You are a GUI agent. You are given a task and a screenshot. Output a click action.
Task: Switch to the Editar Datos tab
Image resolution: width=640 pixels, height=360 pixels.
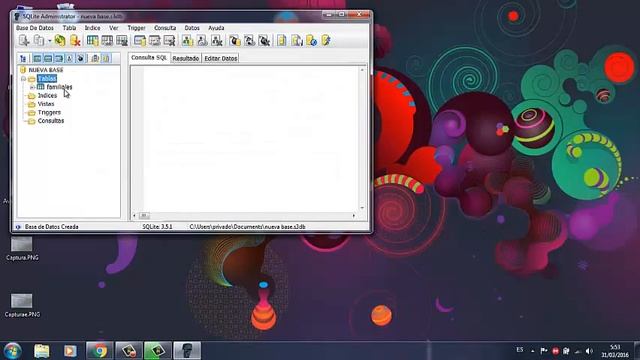221,58
